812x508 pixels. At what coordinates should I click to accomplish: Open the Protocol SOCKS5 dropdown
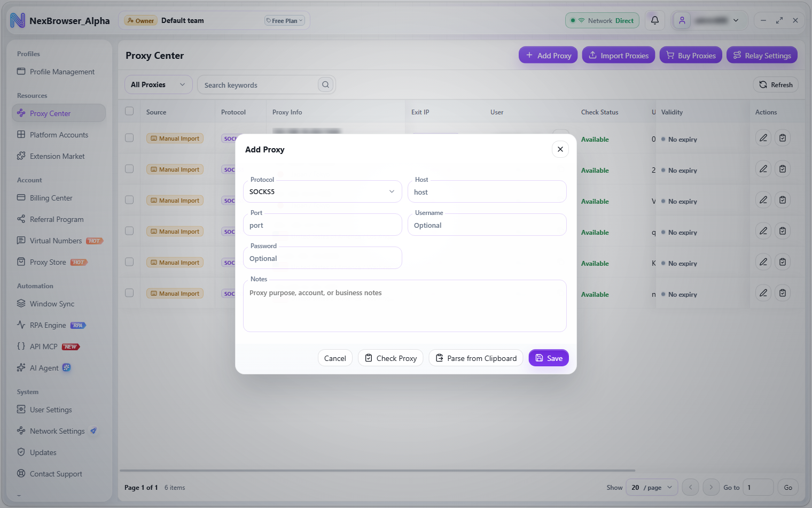tap(323, 191)
